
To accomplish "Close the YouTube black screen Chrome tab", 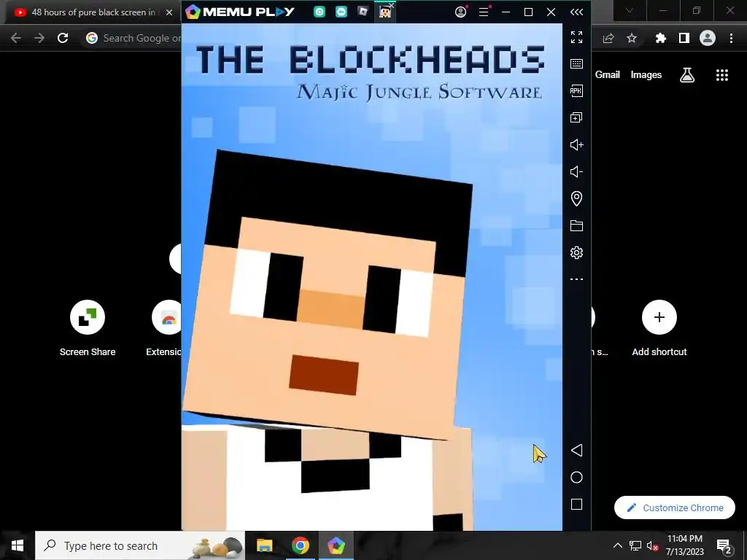I will pos(169,12).
